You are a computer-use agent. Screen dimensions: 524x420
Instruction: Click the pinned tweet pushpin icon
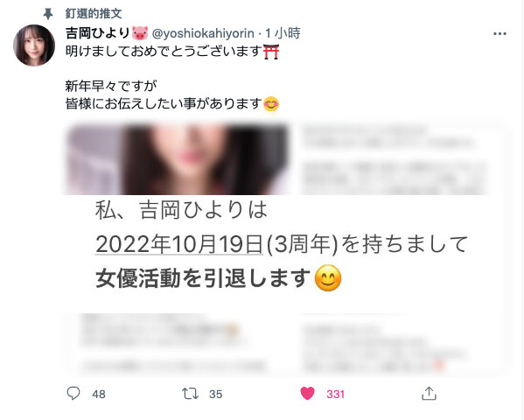click(48, 14)
